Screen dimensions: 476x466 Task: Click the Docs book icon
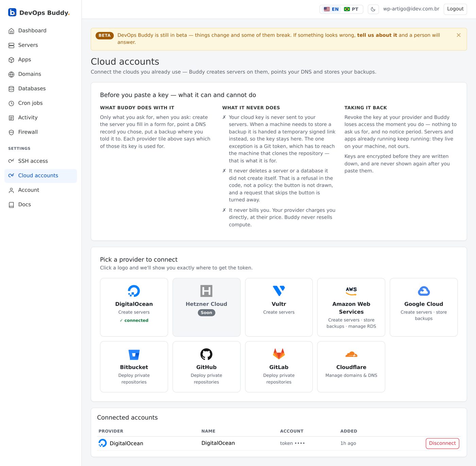pyautogui.click(x=11, y=205)
